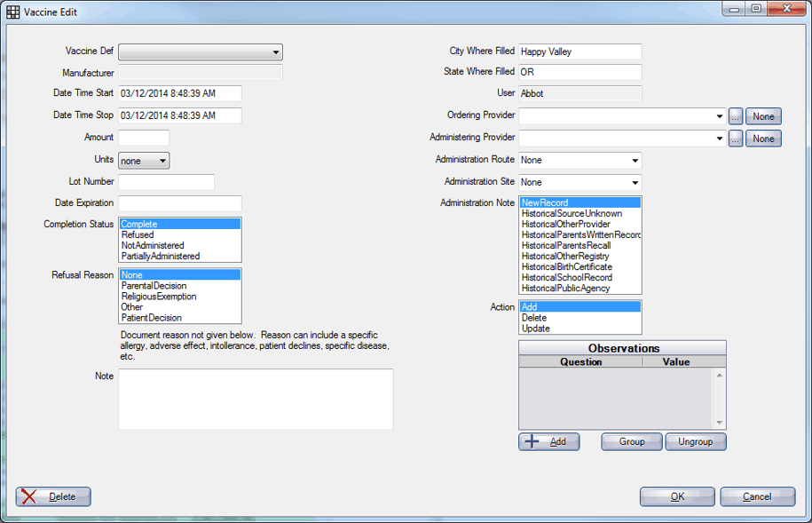Select Refused in Completion Status list
The image size is (812, 523).
point(138,235)
